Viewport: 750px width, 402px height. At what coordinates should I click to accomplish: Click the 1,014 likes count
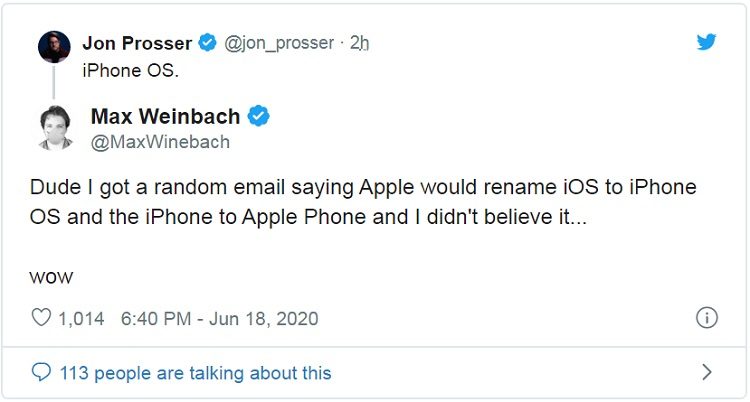point(81,319)
